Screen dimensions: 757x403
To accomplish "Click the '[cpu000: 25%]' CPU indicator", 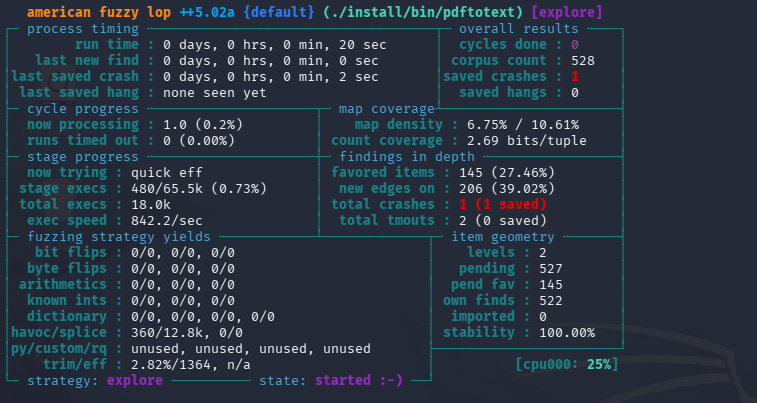I will tap(567, 364).
